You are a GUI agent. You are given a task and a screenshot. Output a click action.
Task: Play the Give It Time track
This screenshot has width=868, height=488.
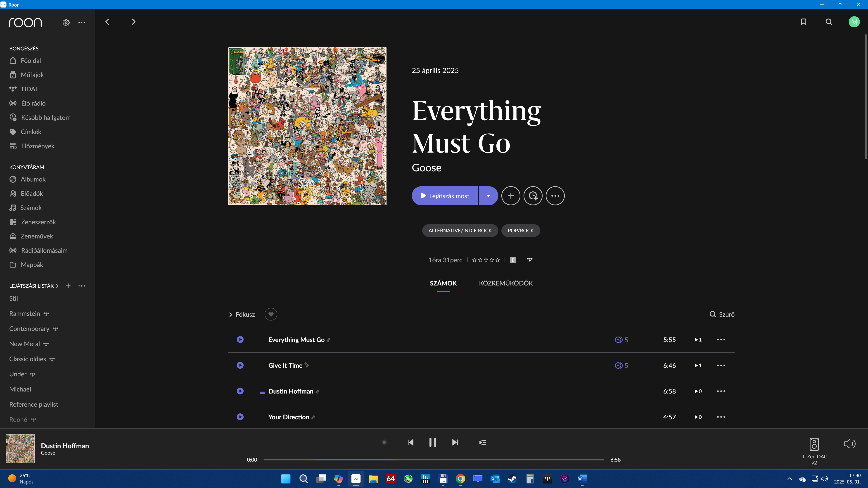pos(240,365)
